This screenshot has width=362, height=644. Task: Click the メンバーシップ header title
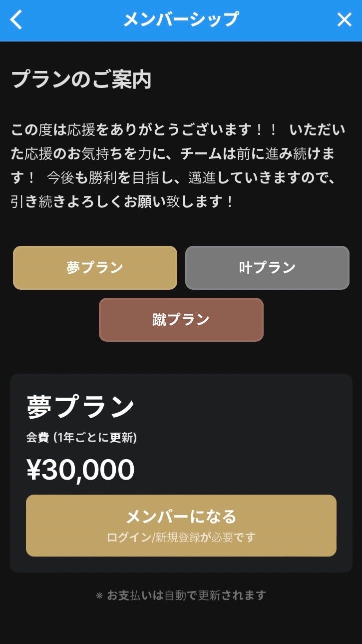click(x=181, y=20)
